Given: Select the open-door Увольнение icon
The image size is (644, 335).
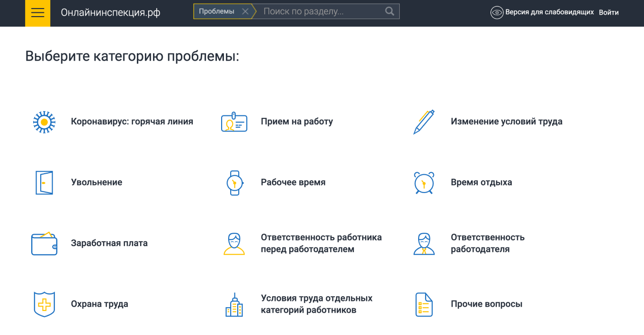Looking at the screenshot, I should pyautogui.click(x=44, y=183).
